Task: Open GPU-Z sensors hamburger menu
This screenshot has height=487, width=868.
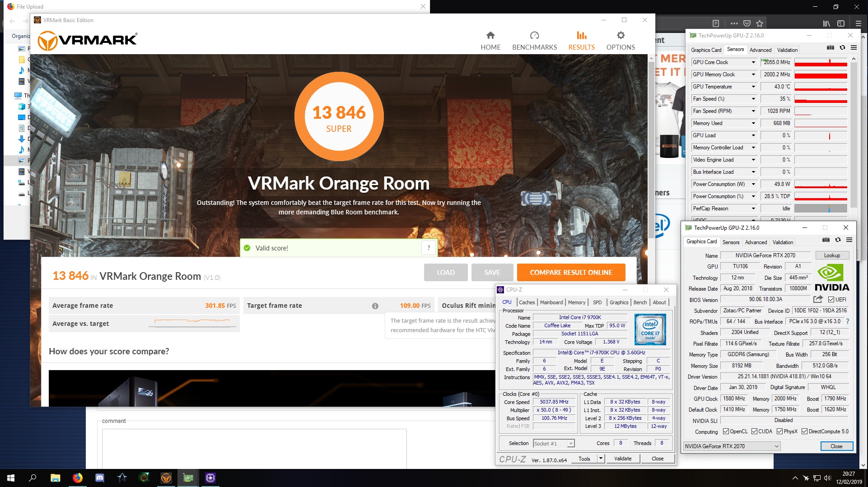Action: [854, 47]
